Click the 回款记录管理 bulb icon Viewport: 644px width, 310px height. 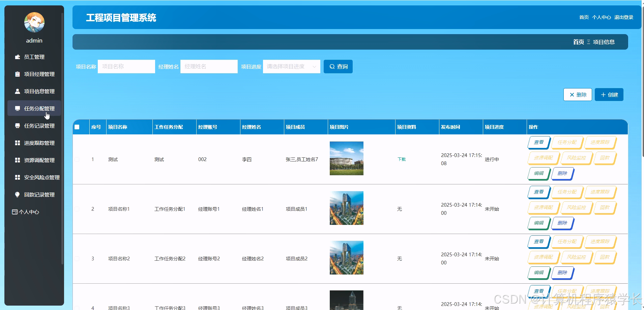coord(18,195)
